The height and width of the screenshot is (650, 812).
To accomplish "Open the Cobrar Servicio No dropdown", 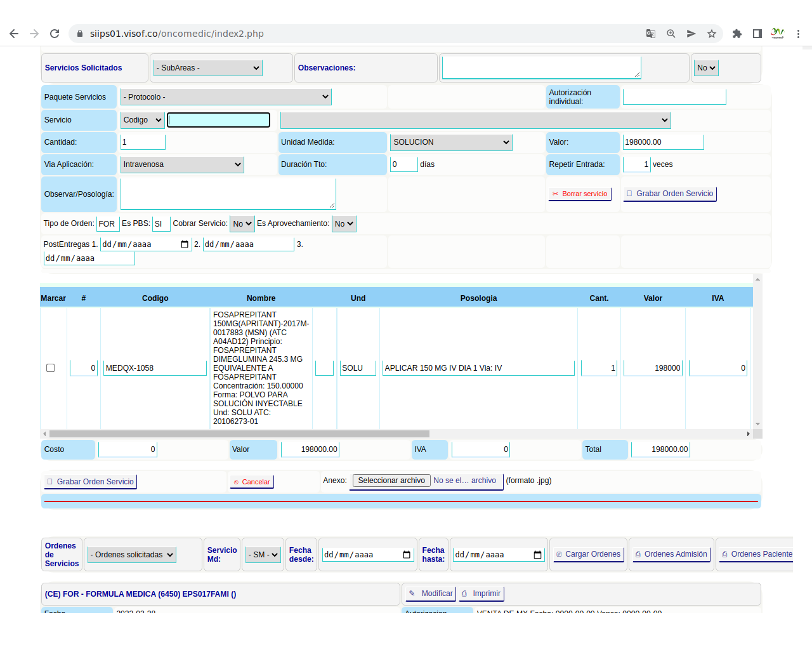I will pos(242,224).
